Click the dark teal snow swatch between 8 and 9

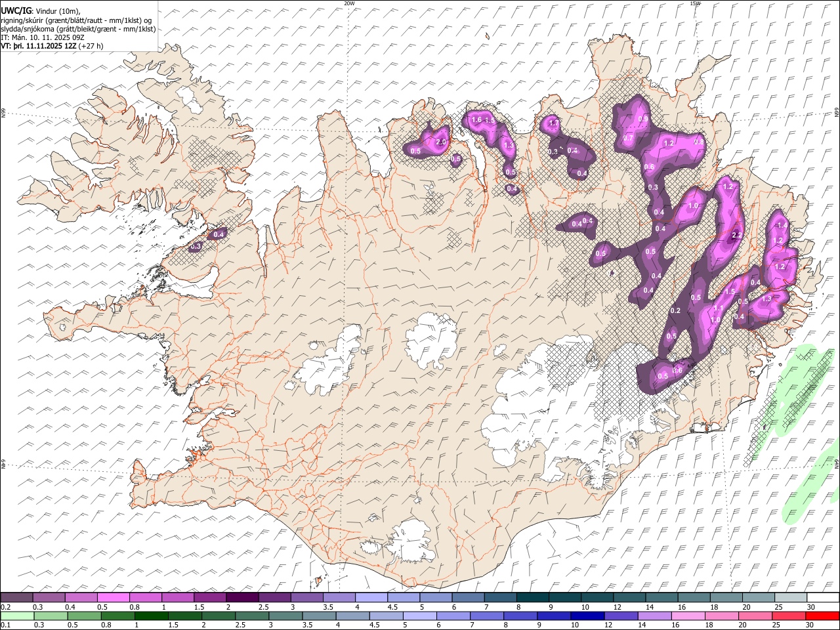point(532,597)
